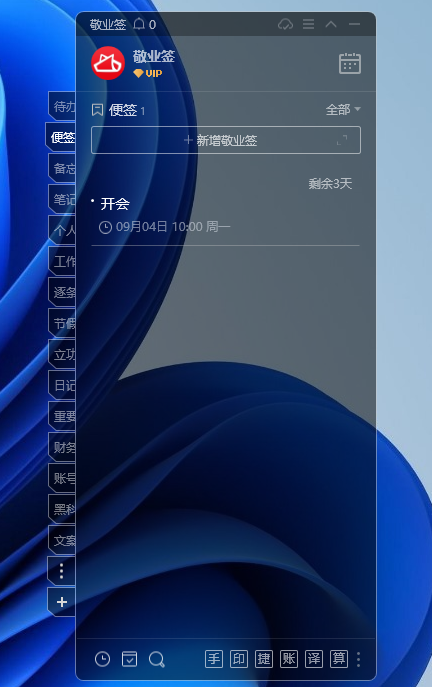Switch to the 工作 side tab

pyautogui.click(x=62, y=262)
